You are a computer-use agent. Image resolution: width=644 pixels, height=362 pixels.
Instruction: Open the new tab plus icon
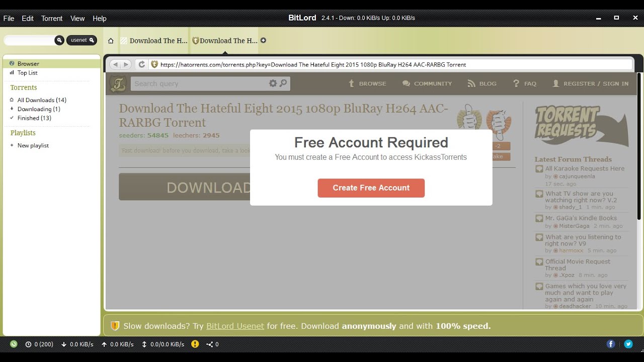(x=263, y=41)
